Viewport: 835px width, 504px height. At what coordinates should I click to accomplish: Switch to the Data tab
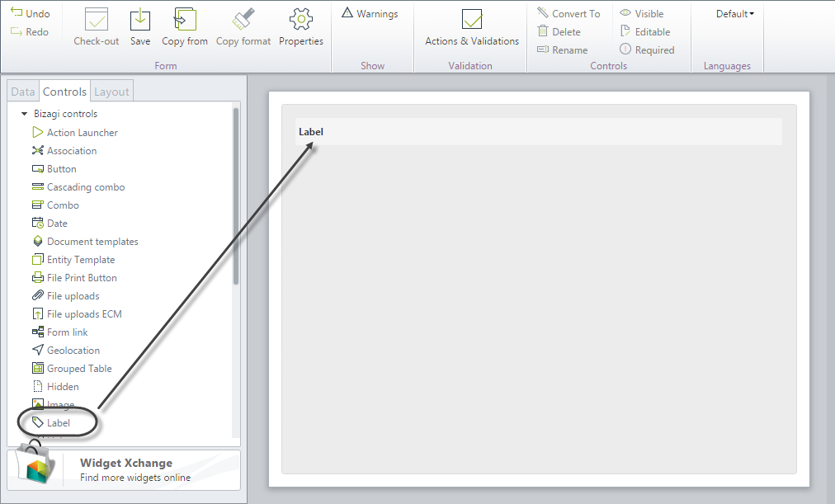point(23,92)
